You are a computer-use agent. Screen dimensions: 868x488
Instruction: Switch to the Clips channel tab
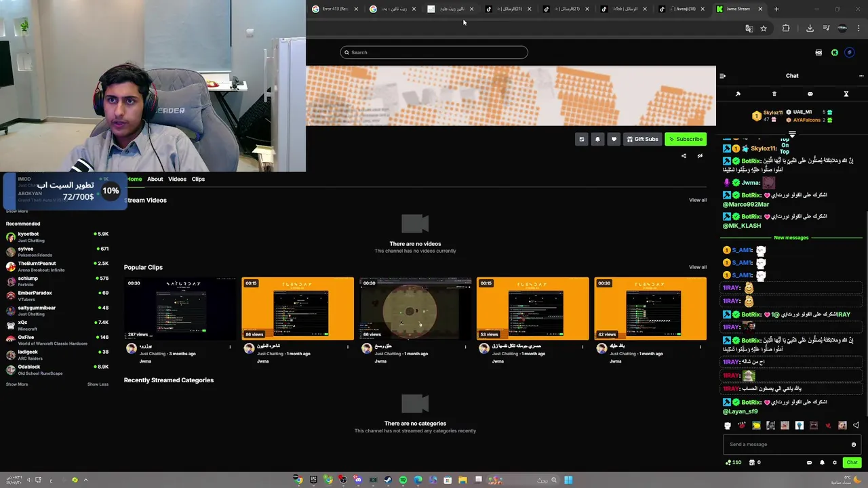coord(198,179)
